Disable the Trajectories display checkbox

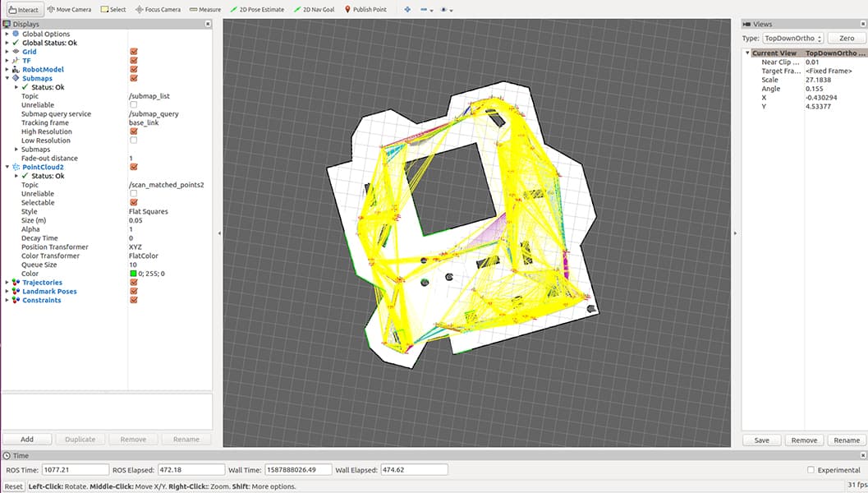pyautogui.click(x=133, y=282)
